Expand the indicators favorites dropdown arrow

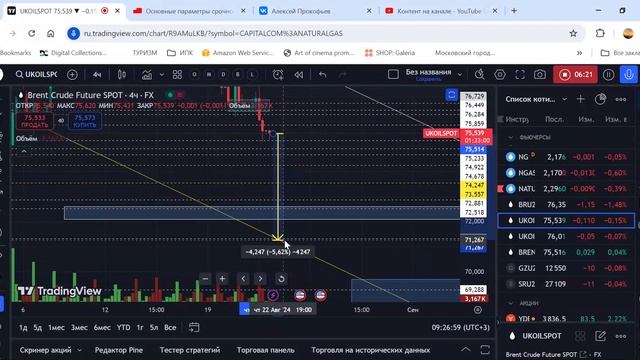click(162, 75)
